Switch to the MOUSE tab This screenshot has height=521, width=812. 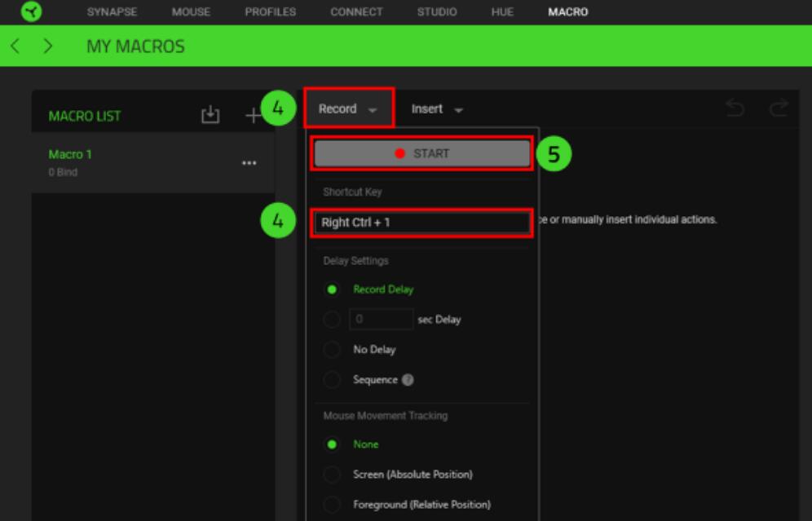(191, 12)
